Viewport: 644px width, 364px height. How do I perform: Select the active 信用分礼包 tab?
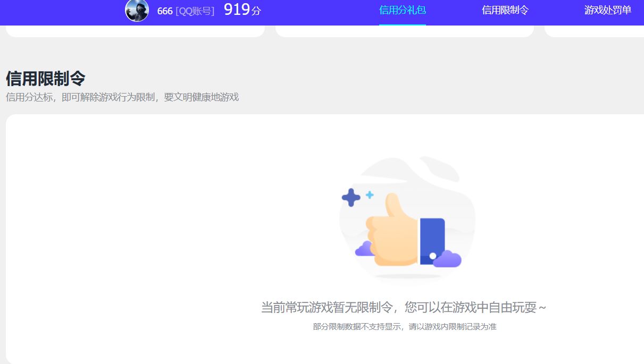pos(403,10)
